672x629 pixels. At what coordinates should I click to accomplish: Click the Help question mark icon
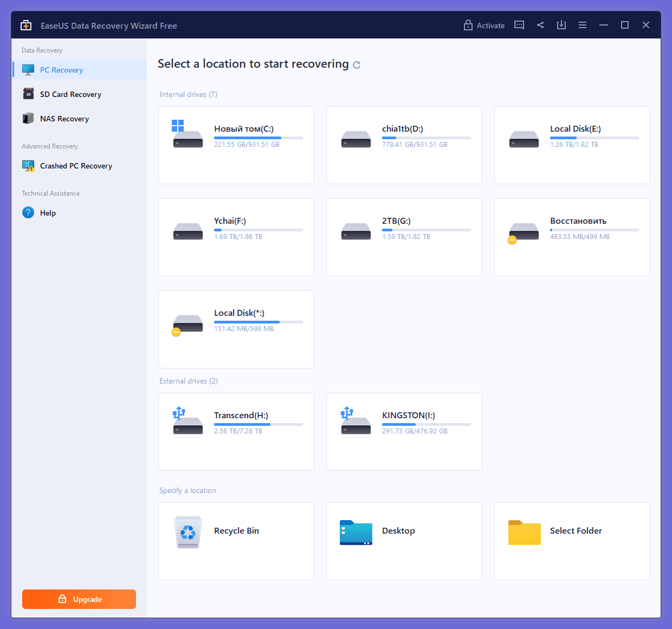click(x=28, y=213)
